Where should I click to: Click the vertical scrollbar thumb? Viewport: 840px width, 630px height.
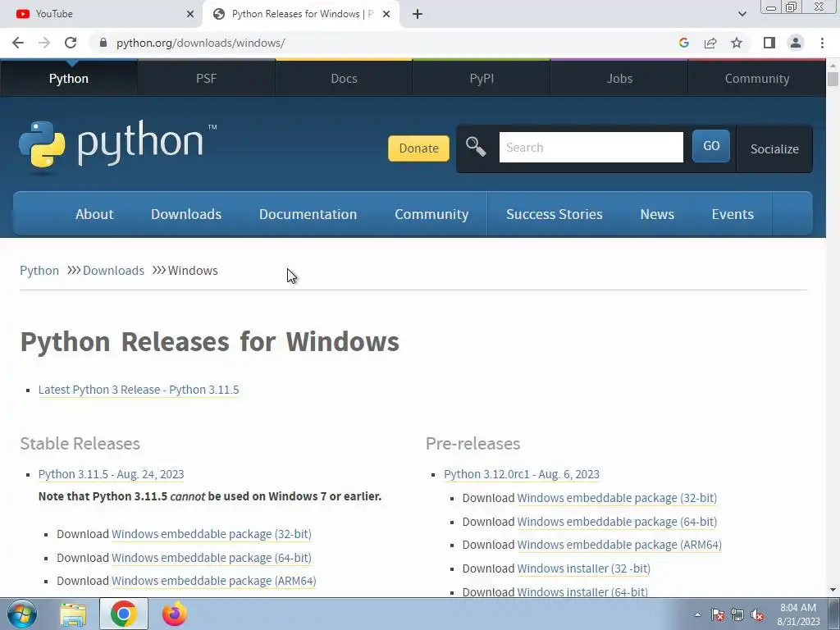point(833,79)
